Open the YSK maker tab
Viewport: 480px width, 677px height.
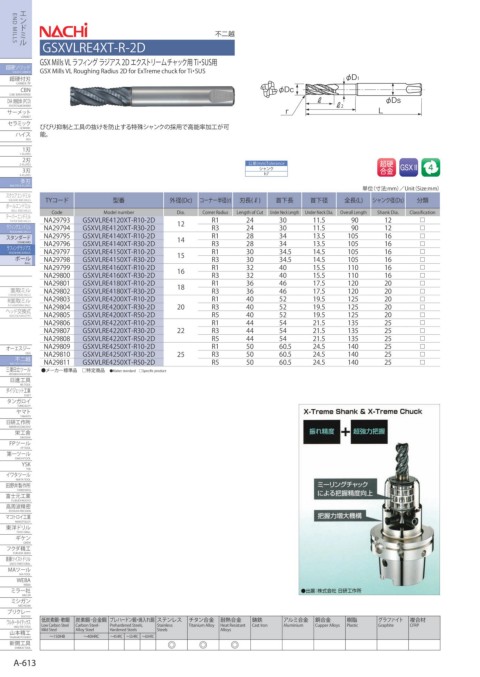pyautogui.click(x=16, y=465)
